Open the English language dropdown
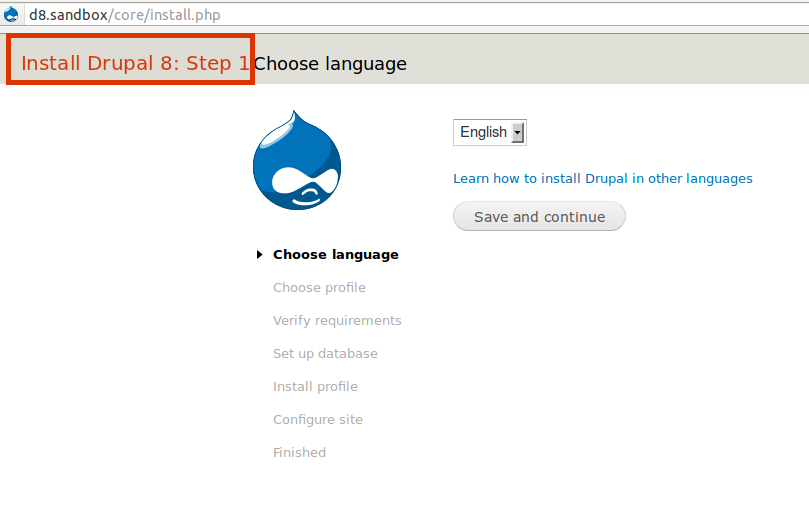Image resolution: width=809 pixels, height=524 pixels. pos(490,133)
